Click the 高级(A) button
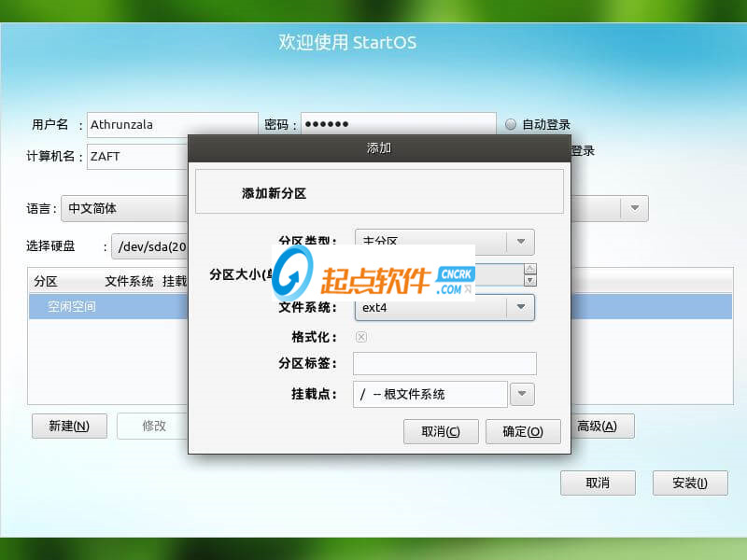This screenshot has width=747, height=560. (602, 426)
